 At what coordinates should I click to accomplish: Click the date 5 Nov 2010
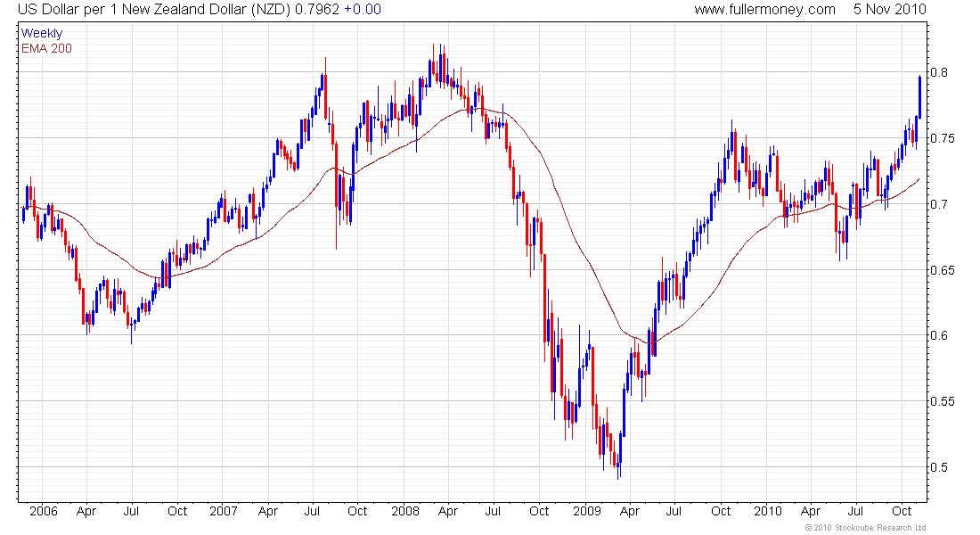pos(889,10)
